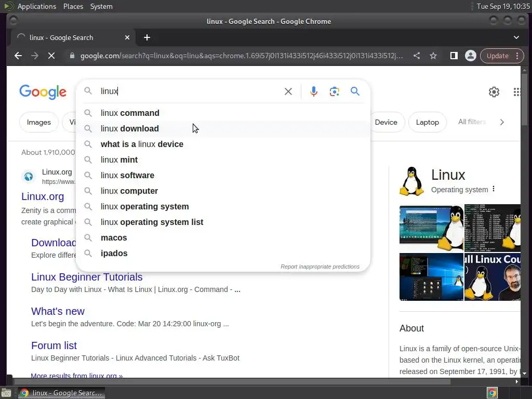532x399 pixels.
Task: Select the Device filter chip
Action: point(386,122)
